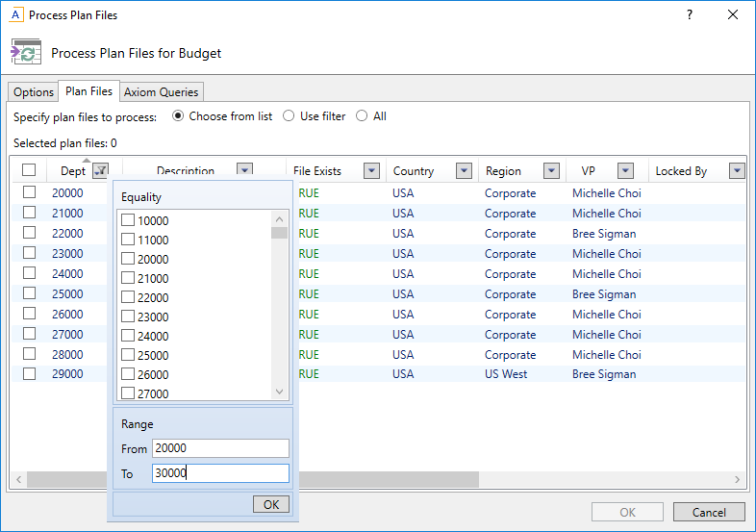756x532 pixels.
Task: Open the VP column filter arrow
Action: click(625, 171)
